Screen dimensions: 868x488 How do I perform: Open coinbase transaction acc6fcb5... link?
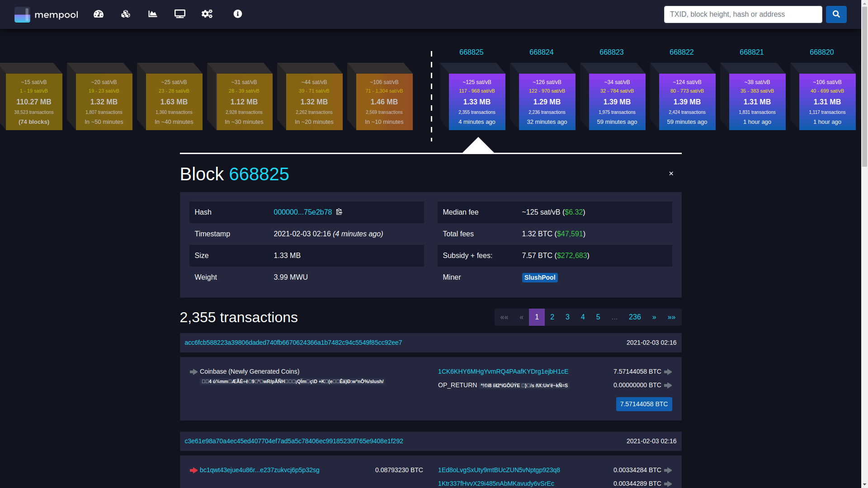pyautogui.click(x=293, y=343)
